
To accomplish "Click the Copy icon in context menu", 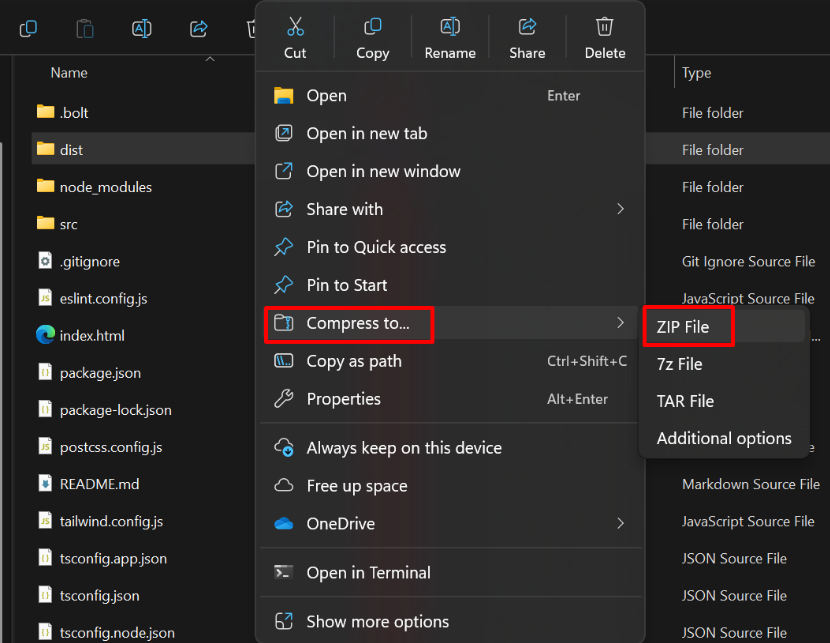I will coord(372,27).
